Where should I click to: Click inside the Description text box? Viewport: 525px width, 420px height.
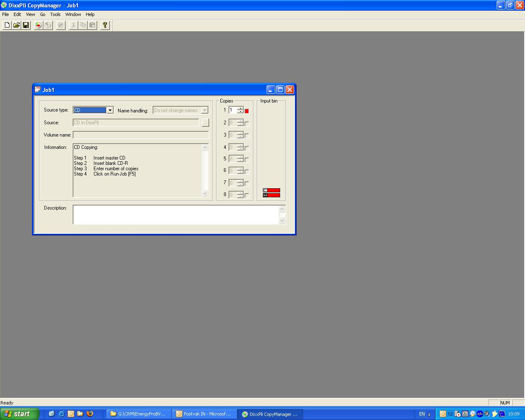176,215
